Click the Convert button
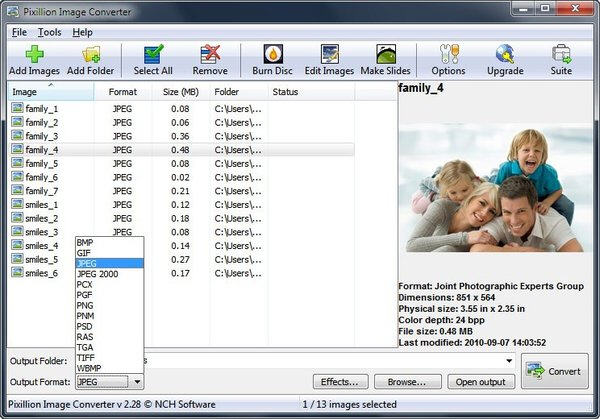 (x=555, y=371)
